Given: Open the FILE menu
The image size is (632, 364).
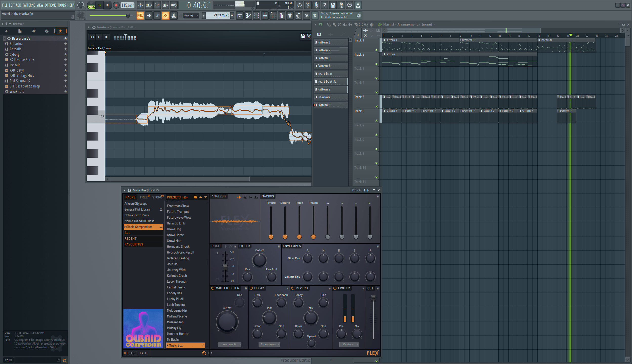Looking at the screenshot, I should tap(5, 5).
